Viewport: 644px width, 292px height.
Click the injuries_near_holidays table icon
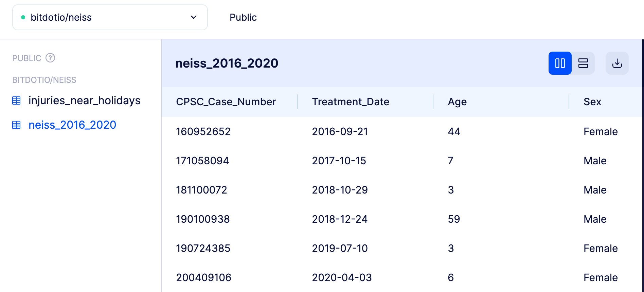coord(16,101)
